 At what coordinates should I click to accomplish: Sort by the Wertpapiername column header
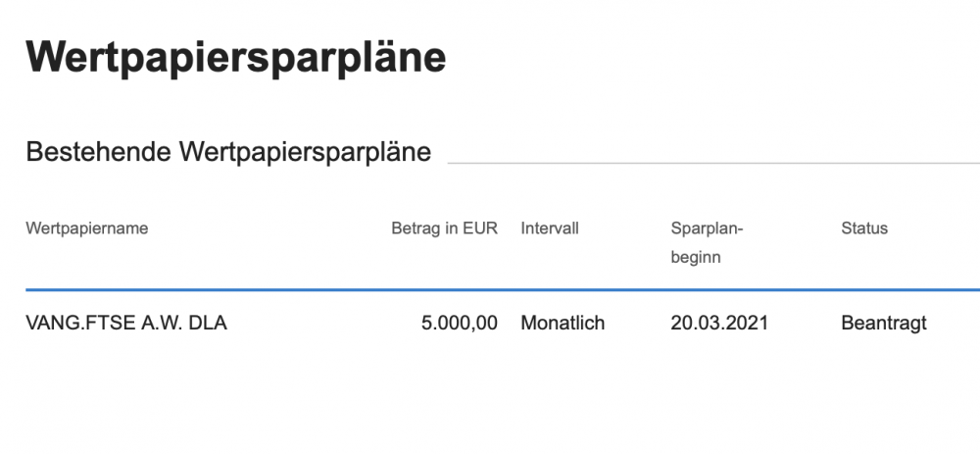coord(87,228)
